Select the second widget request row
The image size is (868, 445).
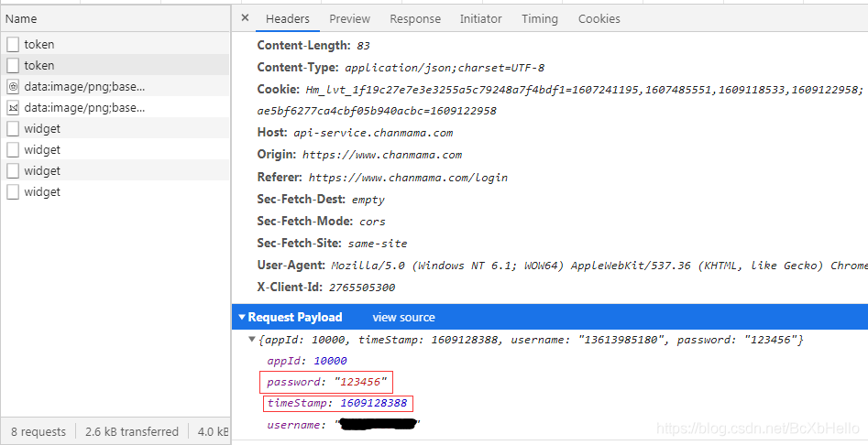[x=115, y=150]
